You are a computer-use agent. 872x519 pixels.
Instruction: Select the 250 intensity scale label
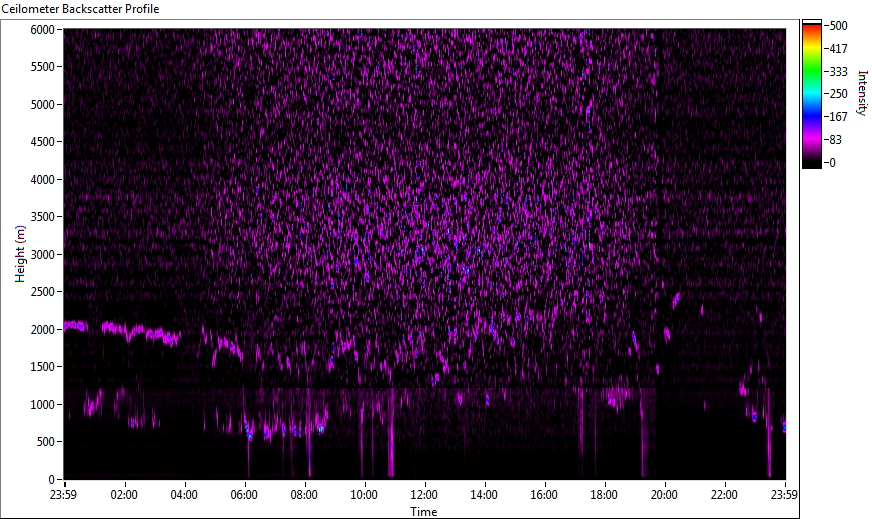pyautogui.click(x=838, y=94)
